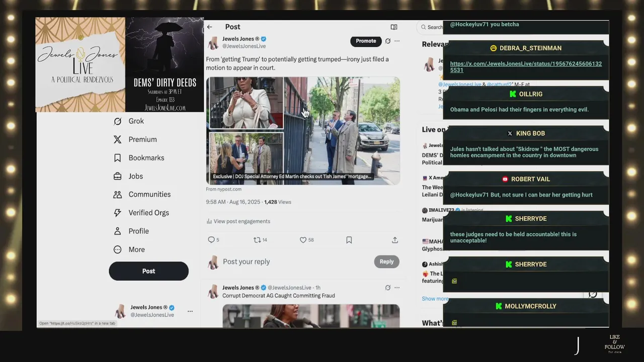Image resolution: width=644 pixels, height=362 pixels.
Task: Click the 9:58 AM Aug 16, 2025 timestamp
Action: (x=233, y=202)
